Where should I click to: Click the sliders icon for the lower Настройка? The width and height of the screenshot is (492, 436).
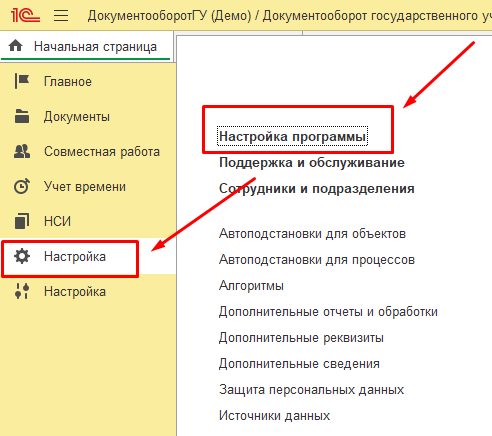[x=22, y=291]
